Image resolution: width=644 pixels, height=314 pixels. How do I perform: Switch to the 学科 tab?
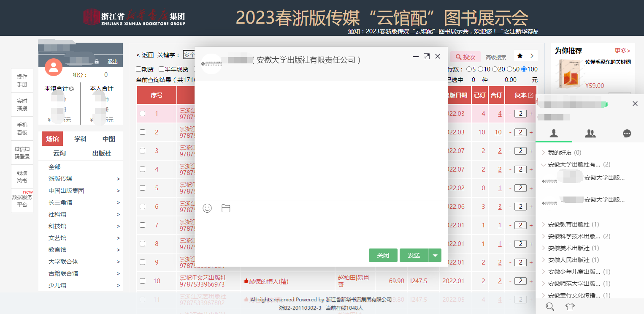(81, 139)
